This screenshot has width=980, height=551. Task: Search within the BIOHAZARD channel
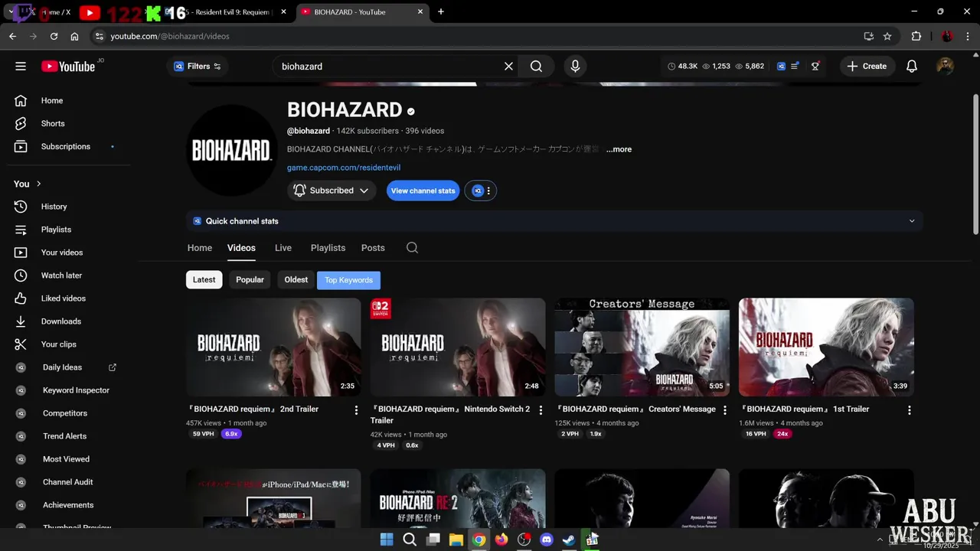(x=412, y=248)
